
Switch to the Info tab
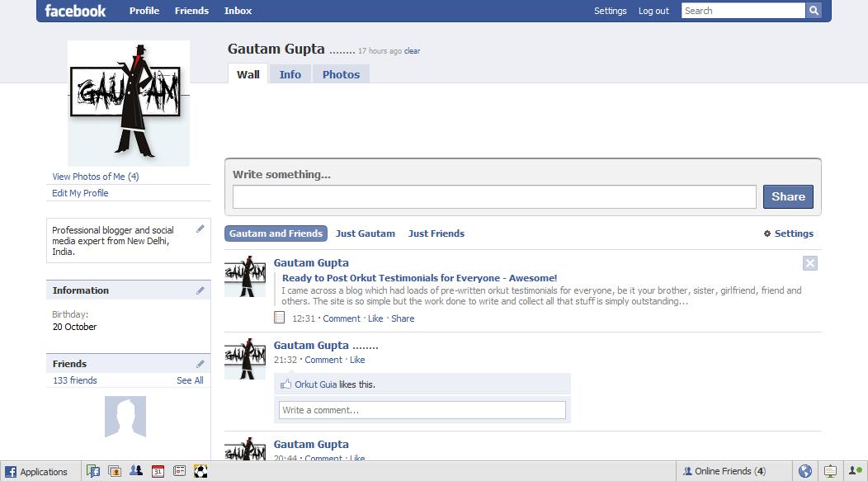click(290, 73)
